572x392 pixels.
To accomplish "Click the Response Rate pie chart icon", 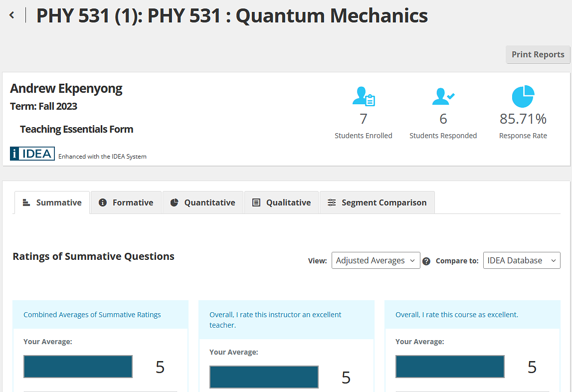I will tap(523, 96).
